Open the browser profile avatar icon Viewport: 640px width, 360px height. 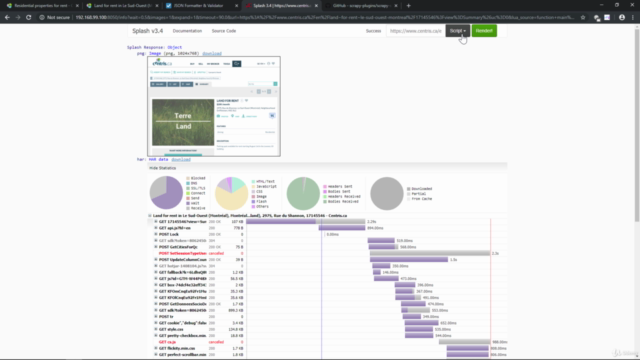point(622,18)
